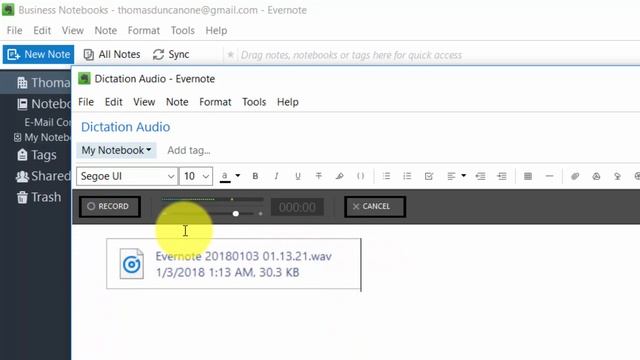Image resolution: width=640 pixels, height=360 pixels.
Task: Open Shared section in the sidebar
Action: click(43, 176)
